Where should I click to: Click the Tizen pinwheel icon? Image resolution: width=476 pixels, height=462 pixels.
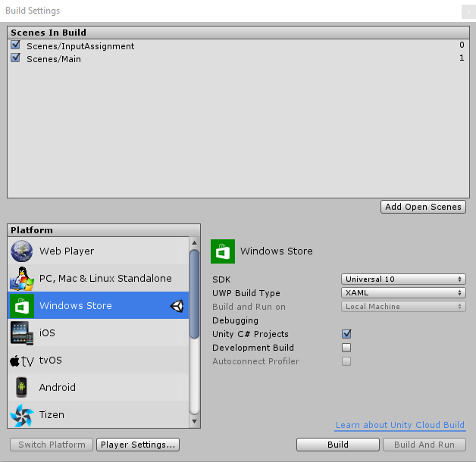[x=21, y=415]
